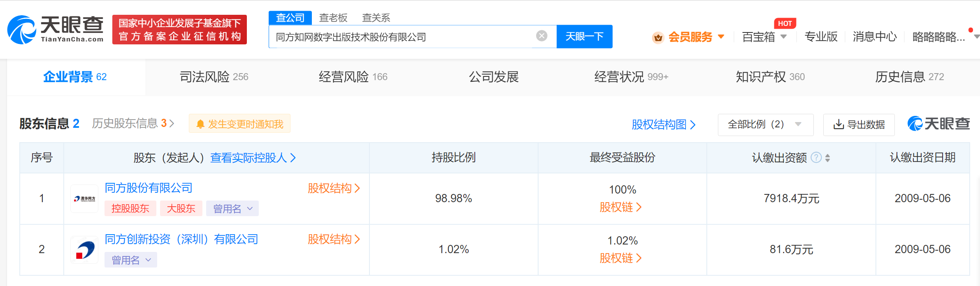Open the 消息中心 link
Screen dimensions: 980x286
[x=875, y=37]
